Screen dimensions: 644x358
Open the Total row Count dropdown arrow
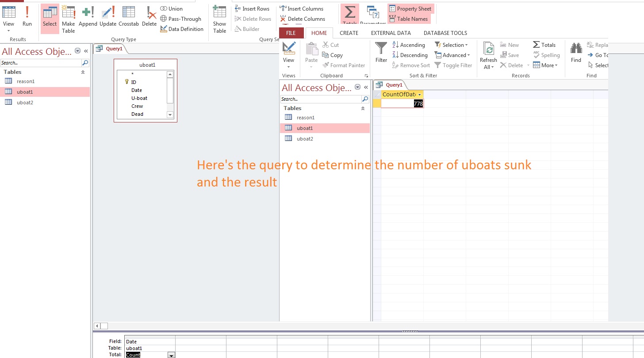(171, 355)
